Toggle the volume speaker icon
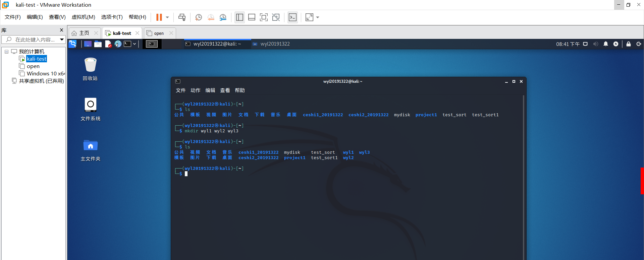The image size is (644, 260). [x=596, y=44]
